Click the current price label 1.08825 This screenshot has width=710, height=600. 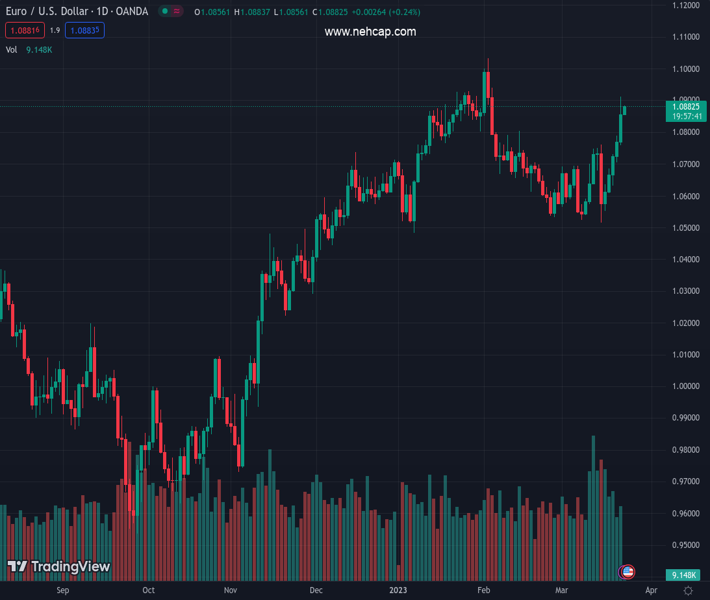pos(685,105)
